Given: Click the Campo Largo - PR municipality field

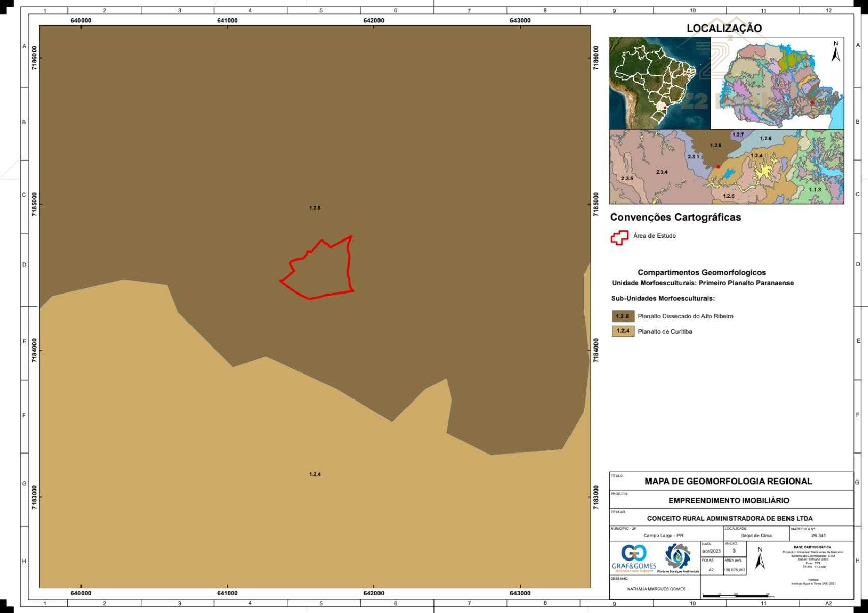Looking at the screenshot, I should point(663,536).
